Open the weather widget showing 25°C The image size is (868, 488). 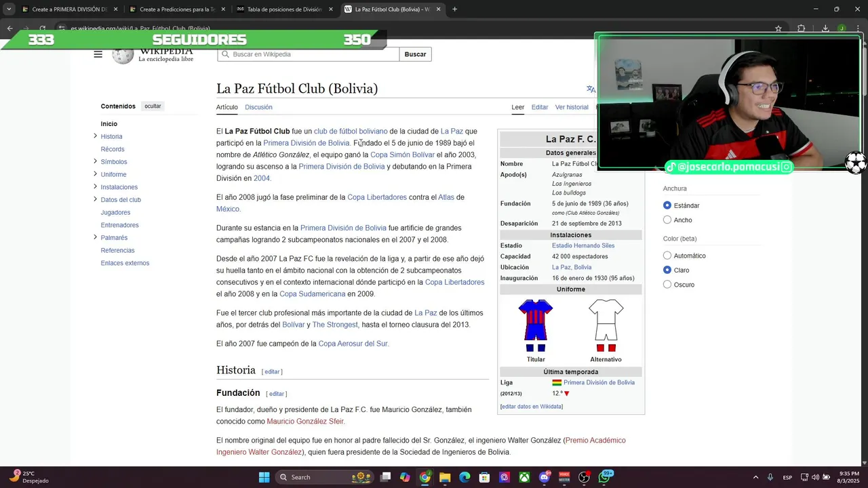coord(28,477)
